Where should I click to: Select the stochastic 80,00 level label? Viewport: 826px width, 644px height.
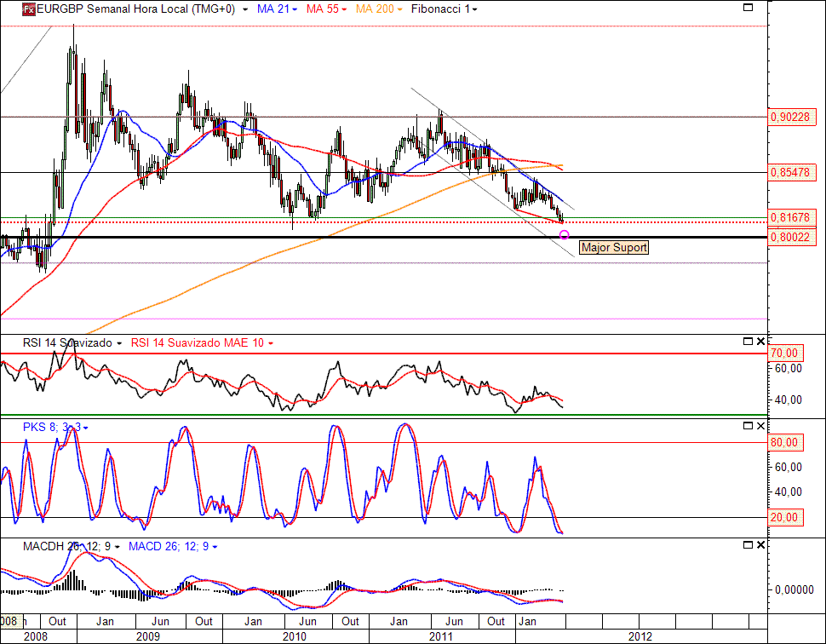pyautogui.click(x=786, y=443)
